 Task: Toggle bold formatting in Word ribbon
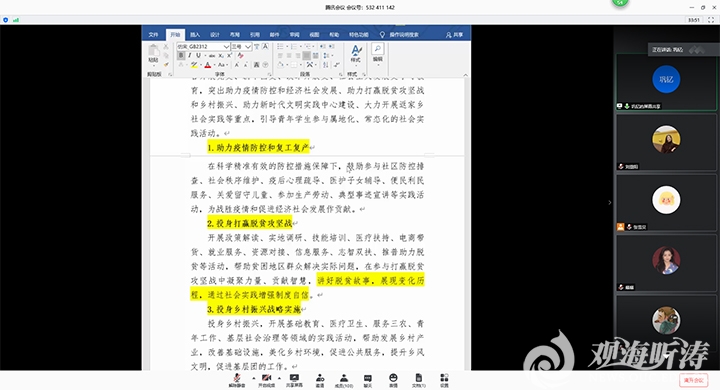click(x=181, y=55)
